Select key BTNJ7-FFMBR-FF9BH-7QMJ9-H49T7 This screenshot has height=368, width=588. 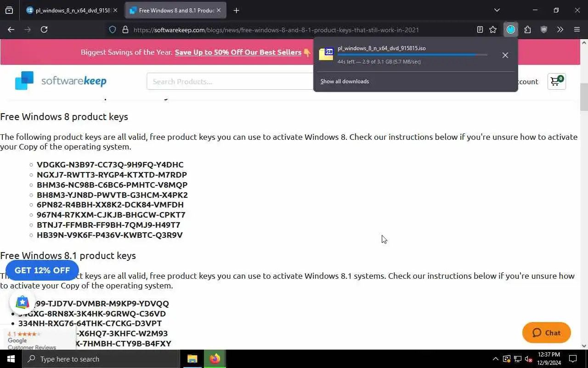pos(108,225)
